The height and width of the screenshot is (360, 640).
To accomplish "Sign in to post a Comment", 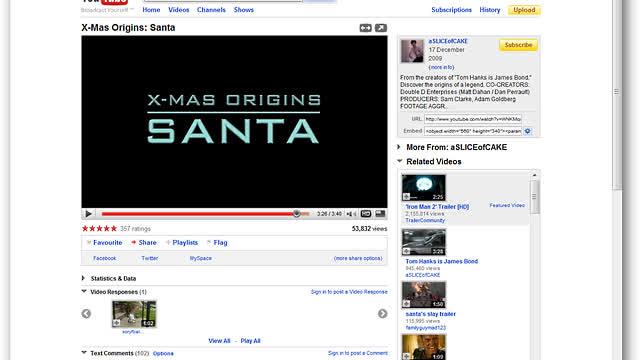I will (358, 353).
